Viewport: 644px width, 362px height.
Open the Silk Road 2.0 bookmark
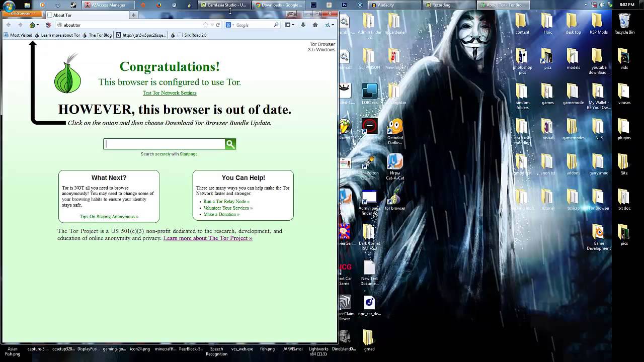(192, 35)
